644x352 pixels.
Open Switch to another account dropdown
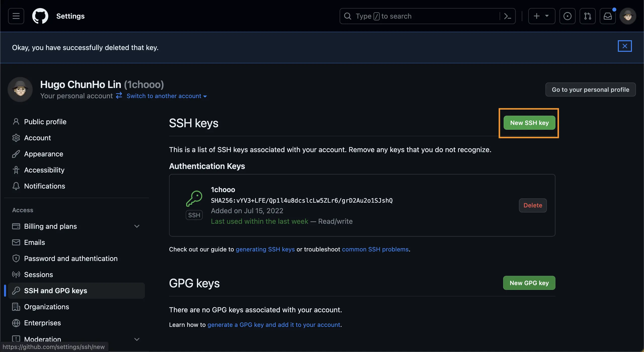tap(167, 96)
